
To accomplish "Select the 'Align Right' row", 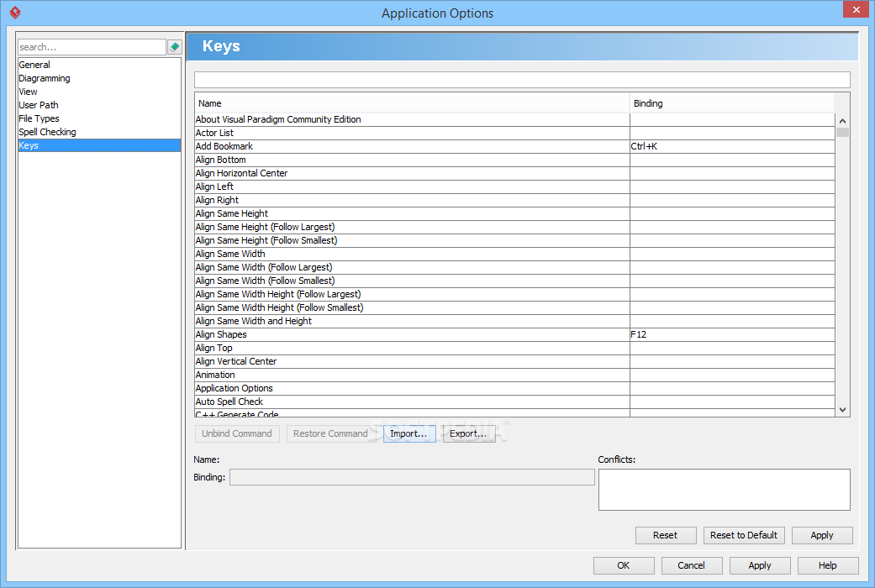I will pyautogui.click(x=514, y=200).
